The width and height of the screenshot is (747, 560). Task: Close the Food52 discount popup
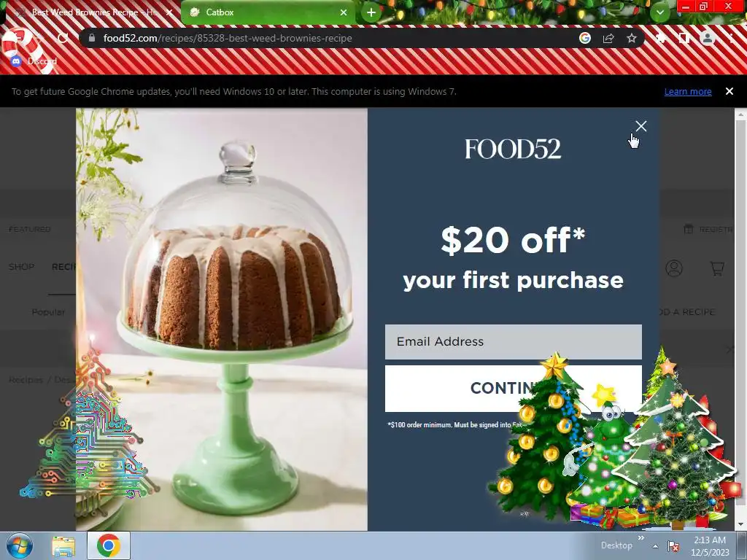pyautogui.click(x=640, y=125)
